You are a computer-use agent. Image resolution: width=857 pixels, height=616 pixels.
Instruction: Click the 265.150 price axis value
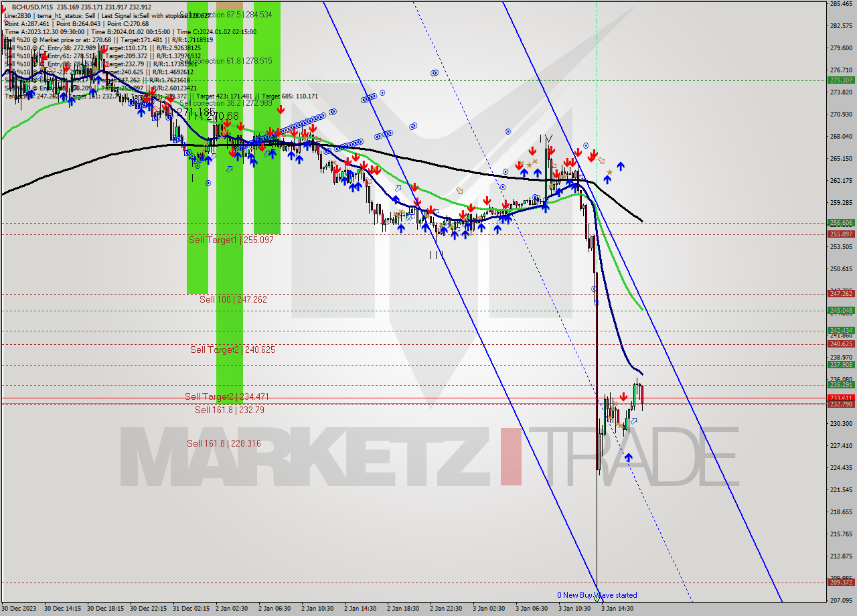[841, 159]
